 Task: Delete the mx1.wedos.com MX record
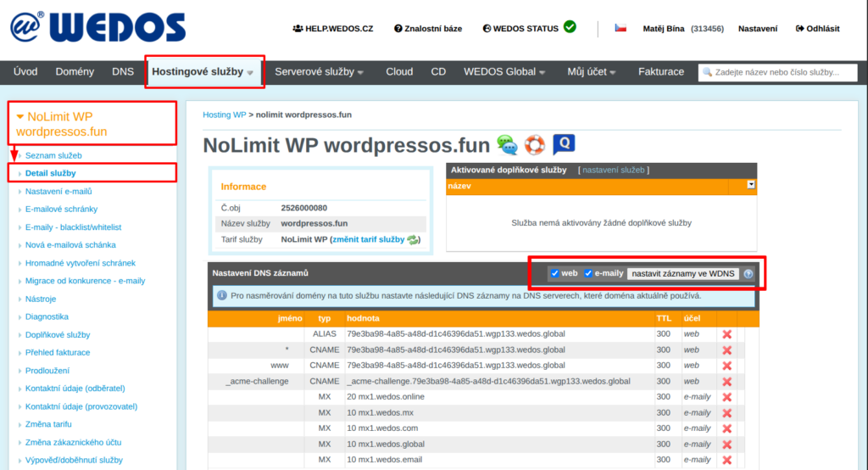(x=726, y=429)
